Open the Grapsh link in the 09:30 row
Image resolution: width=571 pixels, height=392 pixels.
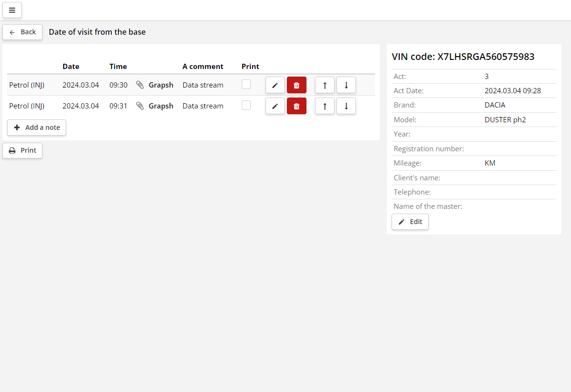coord(161,85)
